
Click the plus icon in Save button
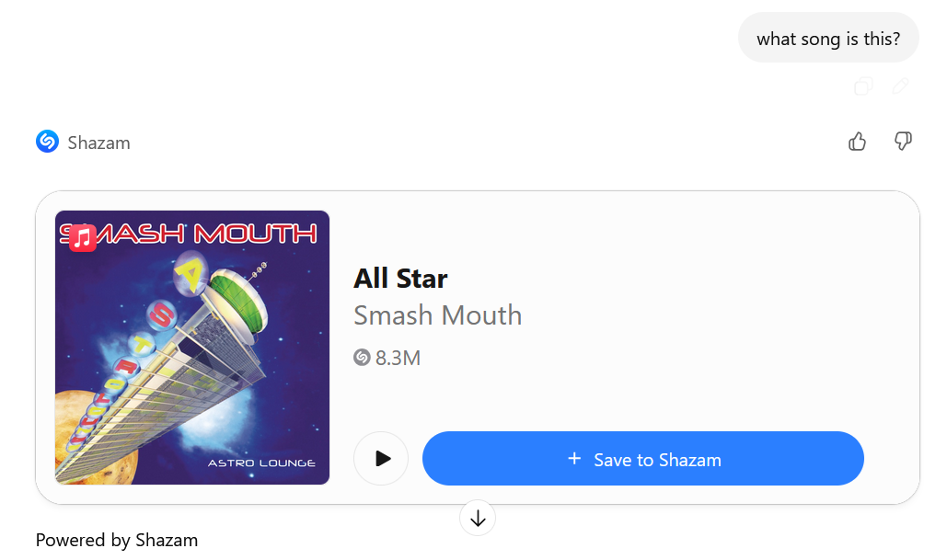(574, 459)
